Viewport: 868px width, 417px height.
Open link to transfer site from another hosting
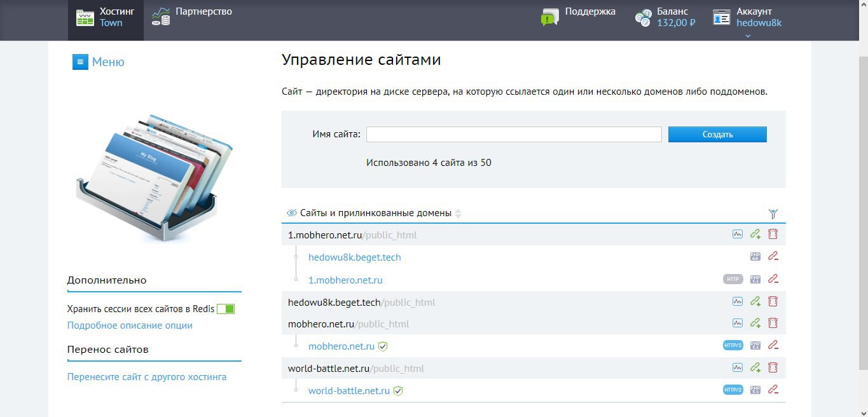[x=146, y=377]
